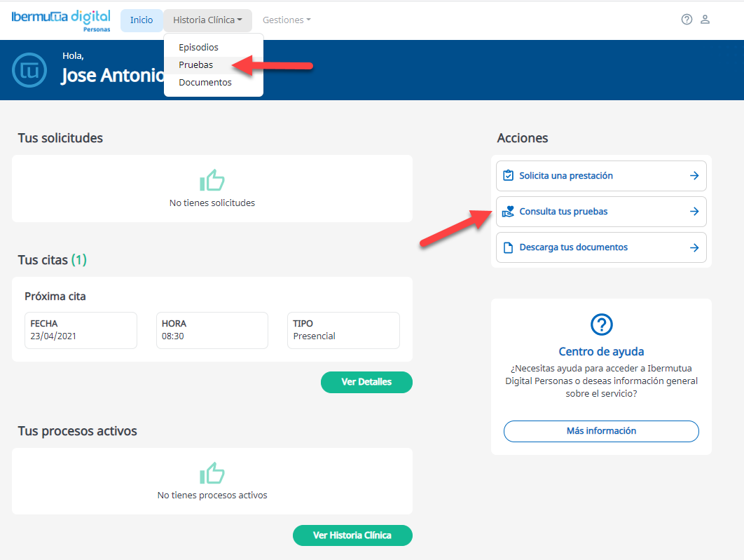Viewport: 744px width, 560px height.
Task: Choose Pruebas in the Historia Clínica menu
Action: coord(195,65)
